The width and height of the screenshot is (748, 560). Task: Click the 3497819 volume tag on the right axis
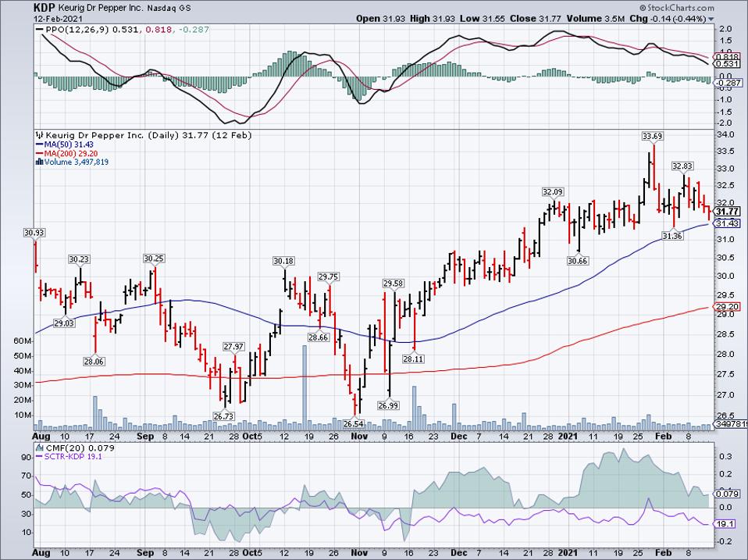click(x=730, y=423)
